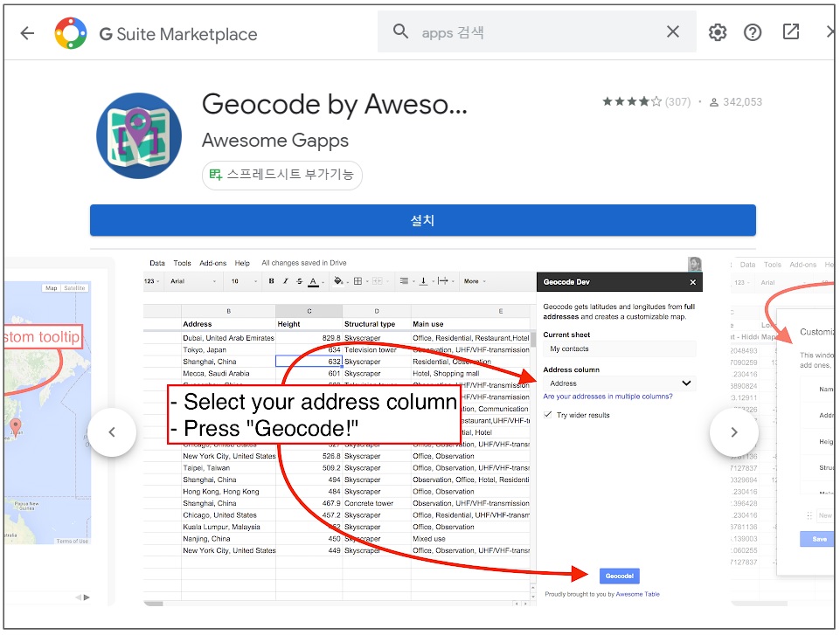Clear the apps search field
Viewport: 840px width, 635px height.
point(673,31)
